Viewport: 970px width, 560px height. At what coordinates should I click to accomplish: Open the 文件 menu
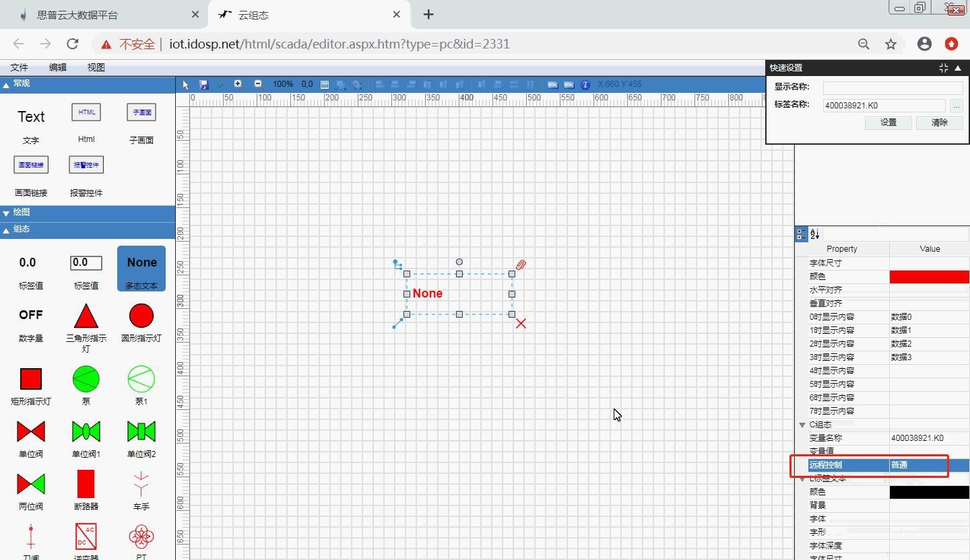click(x=20, y=67)
